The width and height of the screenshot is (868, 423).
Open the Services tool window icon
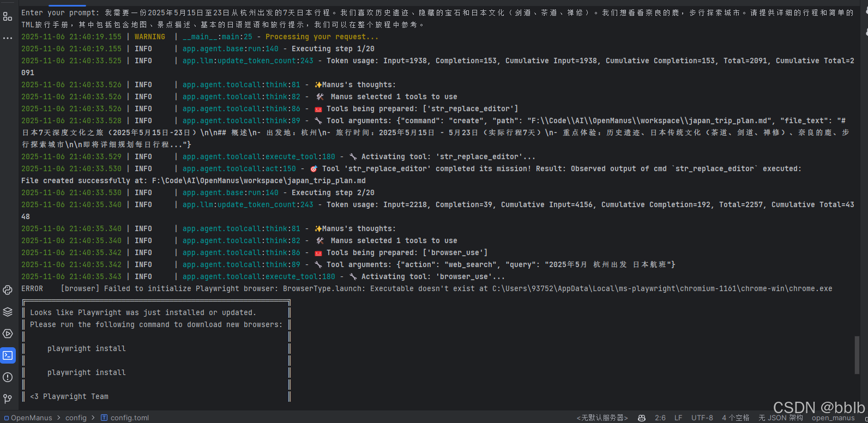[x=8, y=334]
